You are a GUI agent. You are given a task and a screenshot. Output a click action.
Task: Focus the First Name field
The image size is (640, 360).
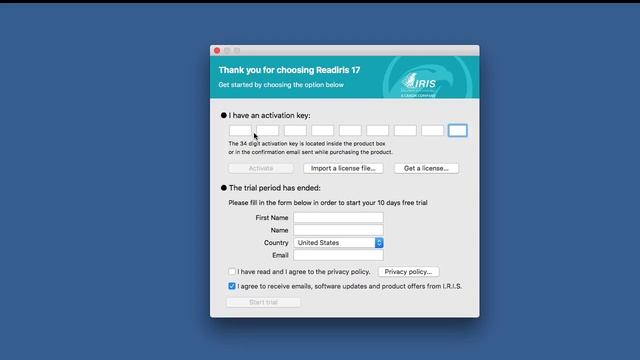pos(338,218)
